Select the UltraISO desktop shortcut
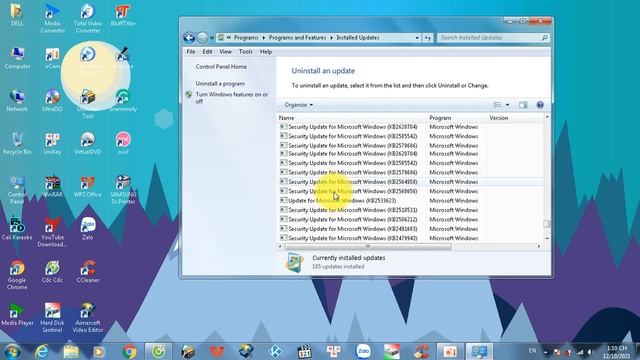The height and width of the screenshot is (360, 640). tap(52, 100)
